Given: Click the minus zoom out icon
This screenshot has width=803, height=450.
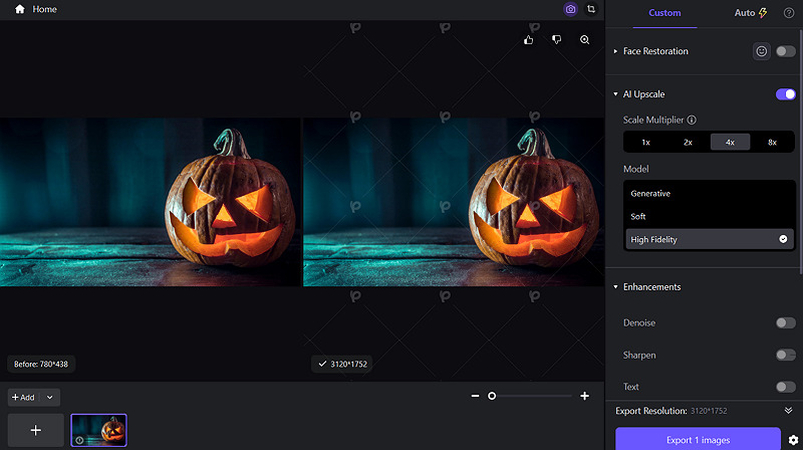Looking at the screenshot, I should (x=475, y=396).
